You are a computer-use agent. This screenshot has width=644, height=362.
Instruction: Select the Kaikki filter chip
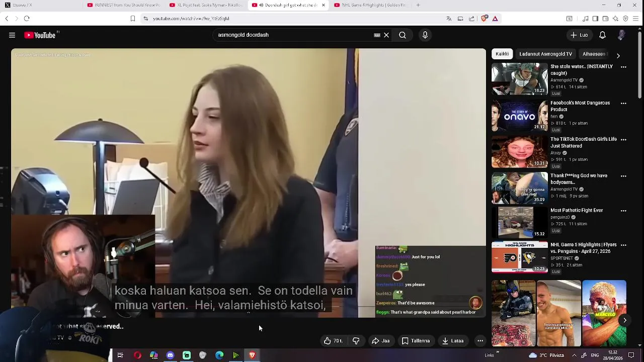pos(502,54)
